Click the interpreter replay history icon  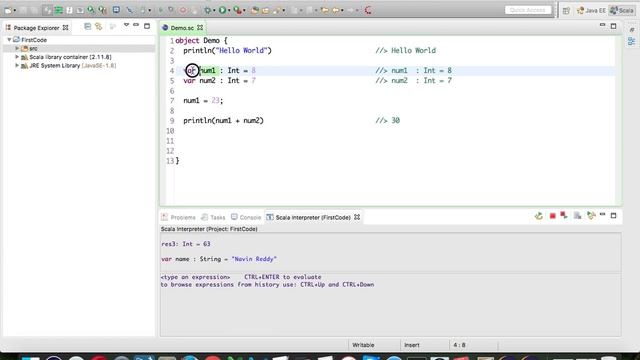[539, 216]
